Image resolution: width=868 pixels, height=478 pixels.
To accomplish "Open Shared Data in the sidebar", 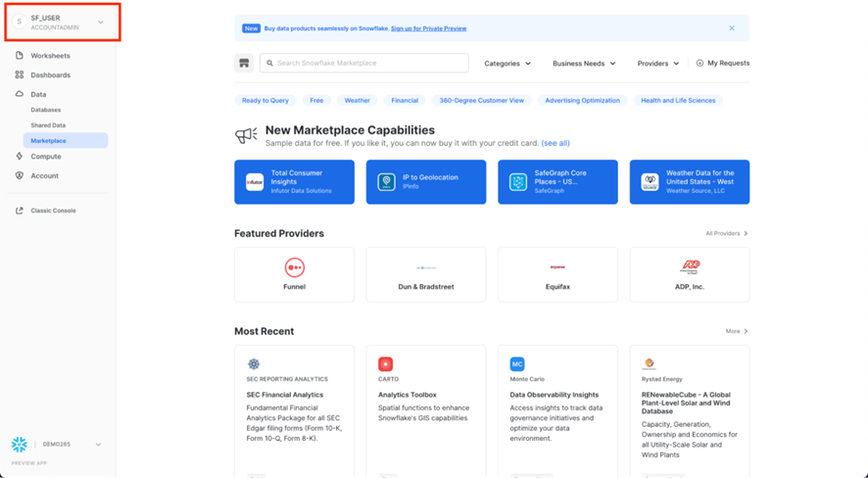I will [48, 125].
